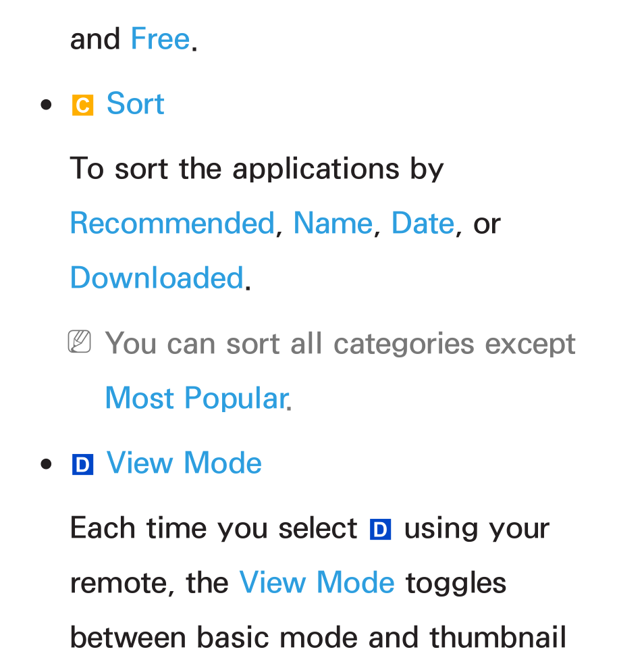The height and width of the screenshot is (660, 644).
Task: Click the bullet point before Sort
Action: coord(46,105)
